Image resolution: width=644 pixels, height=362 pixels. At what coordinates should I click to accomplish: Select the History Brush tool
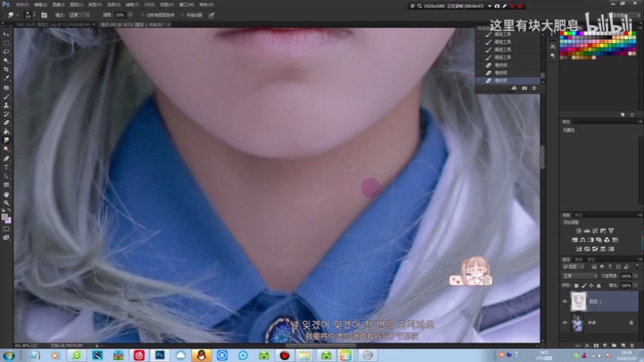coord(6,114)
